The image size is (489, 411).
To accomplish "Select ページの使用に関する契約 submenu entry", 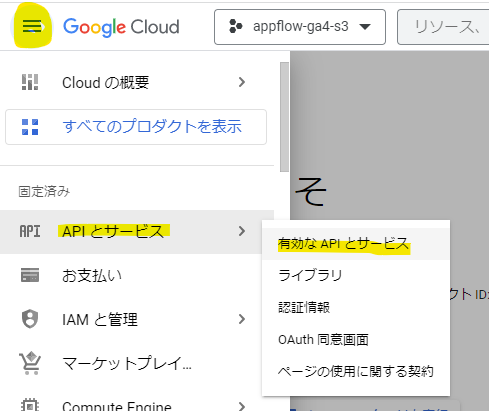I will click(356, 371).
